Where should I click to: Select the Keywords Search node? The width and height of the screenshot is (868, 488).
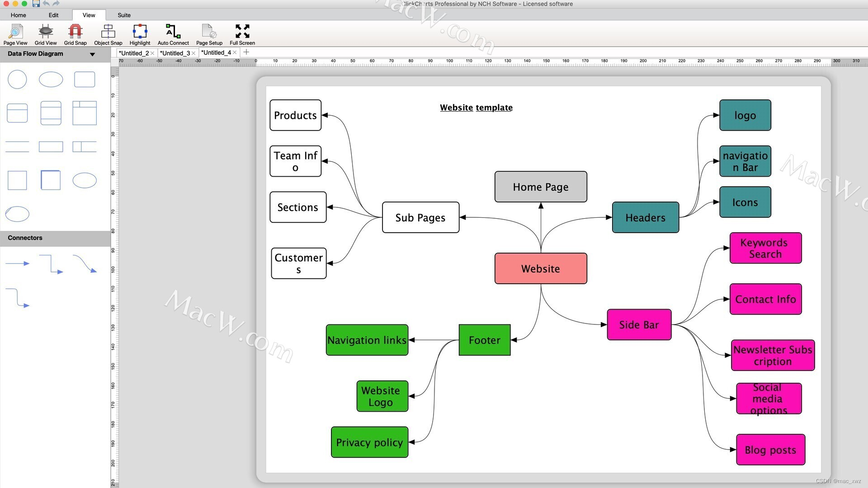point(765,248)
